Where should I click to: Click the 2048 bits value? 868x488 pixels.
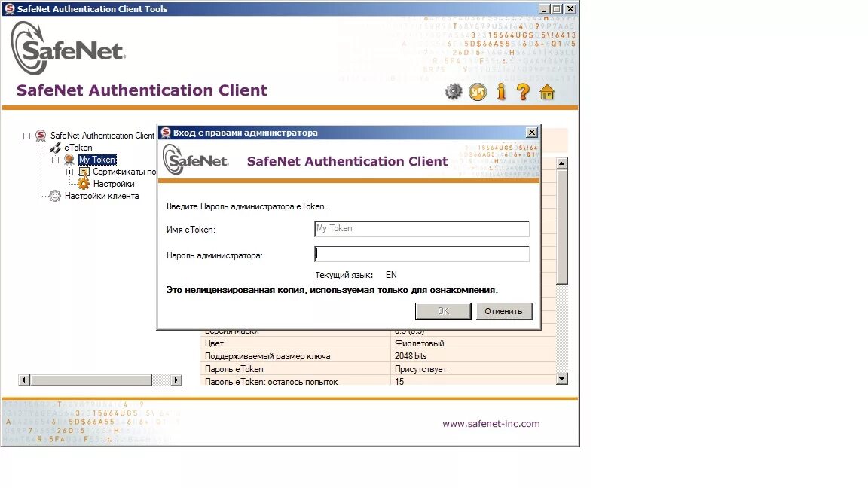click(411, 356)
